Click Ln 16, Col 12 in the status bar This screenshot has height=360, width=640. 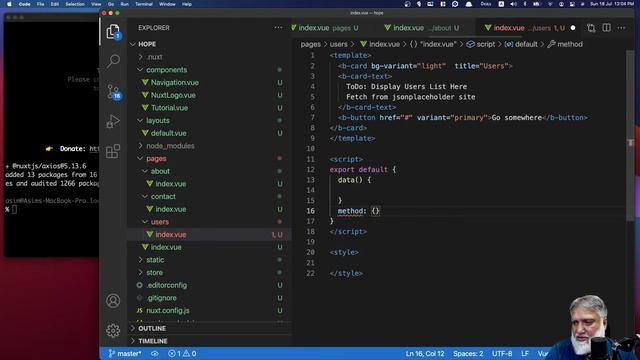coord(424,353)
